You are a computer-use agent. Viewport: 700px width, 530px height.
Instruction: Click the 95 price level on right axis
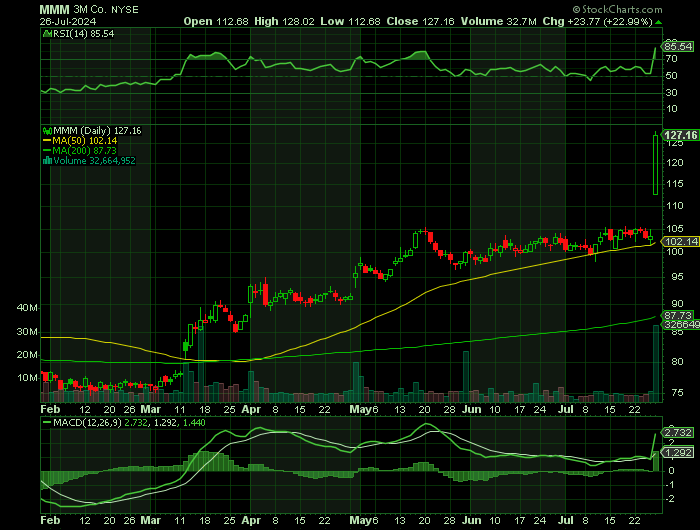coord(677,277)
